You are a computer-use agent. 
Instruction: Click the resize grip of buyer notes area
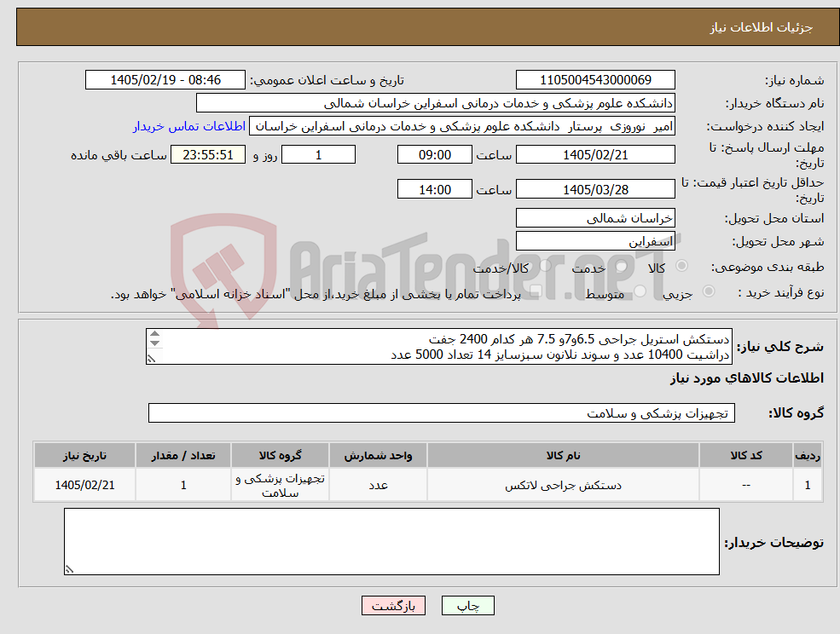pyautogui.click(x=69, y=570)
